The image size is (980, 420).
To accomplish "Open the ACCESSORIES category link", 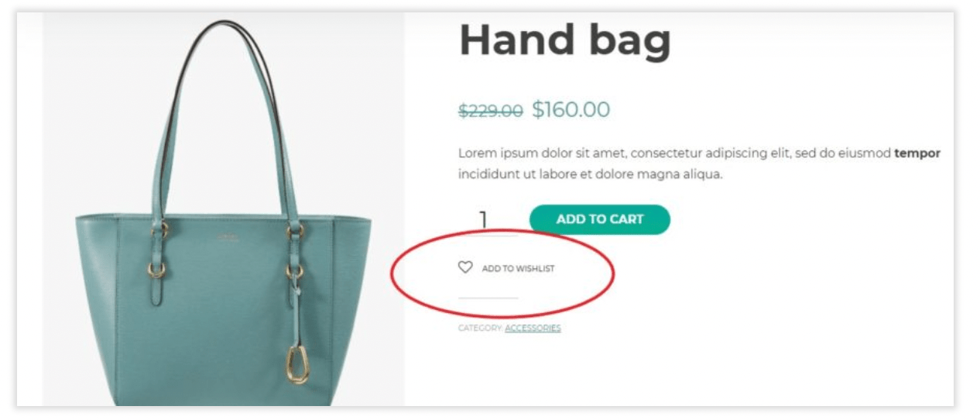I will coord(533,329).
